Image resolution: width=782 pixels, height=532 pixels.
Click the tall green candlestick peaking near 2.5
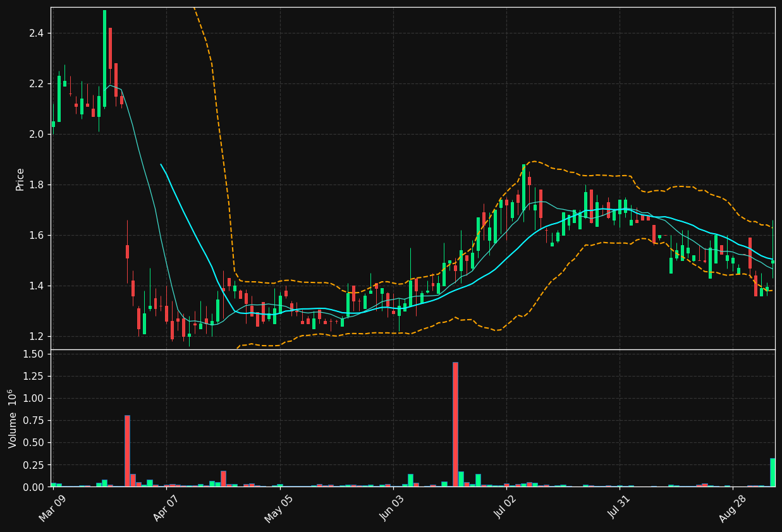point(104,59)
